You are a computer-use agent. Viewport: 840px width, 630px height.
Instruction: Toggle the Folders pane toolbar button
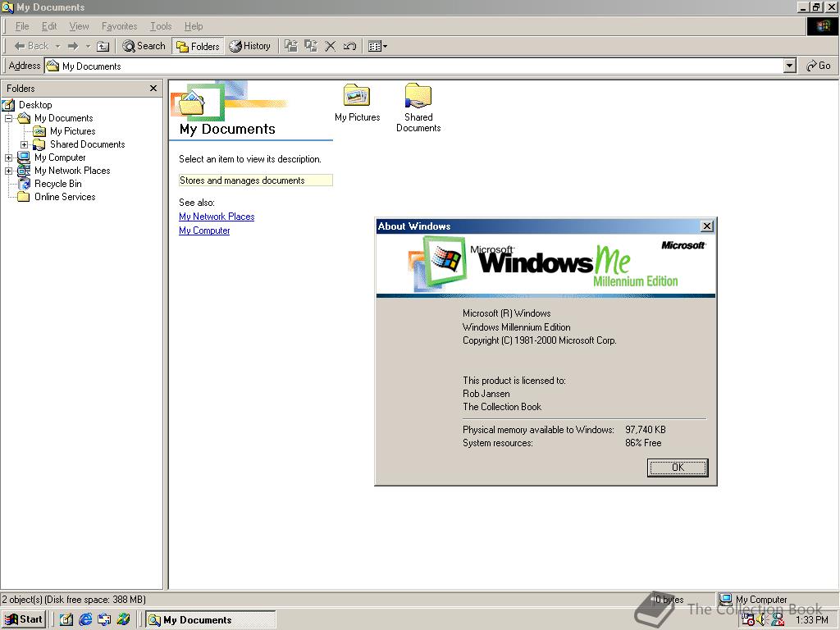(x=199, y=46)
